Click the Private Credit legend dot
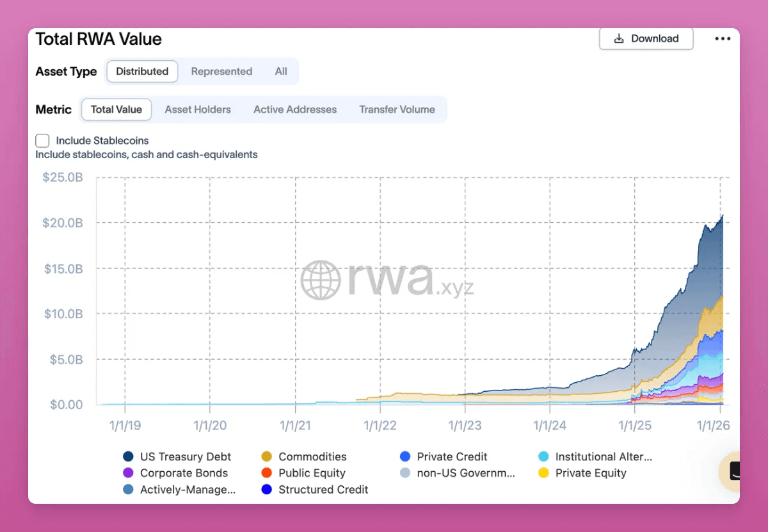This screenshot has width=768, height=532. [x=405, y=456]
